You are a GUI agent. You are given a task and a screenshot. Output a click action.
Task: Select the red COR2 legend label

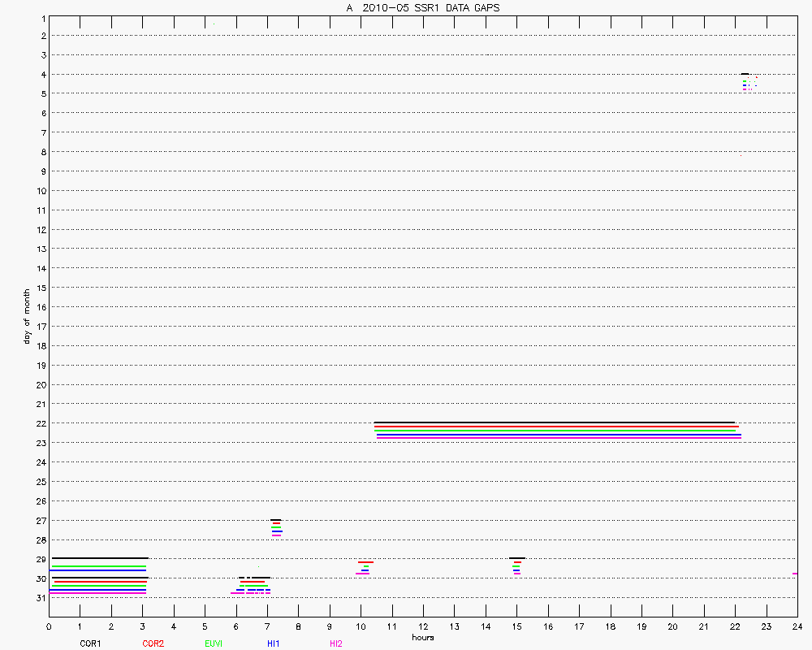(x=153, y=643)
